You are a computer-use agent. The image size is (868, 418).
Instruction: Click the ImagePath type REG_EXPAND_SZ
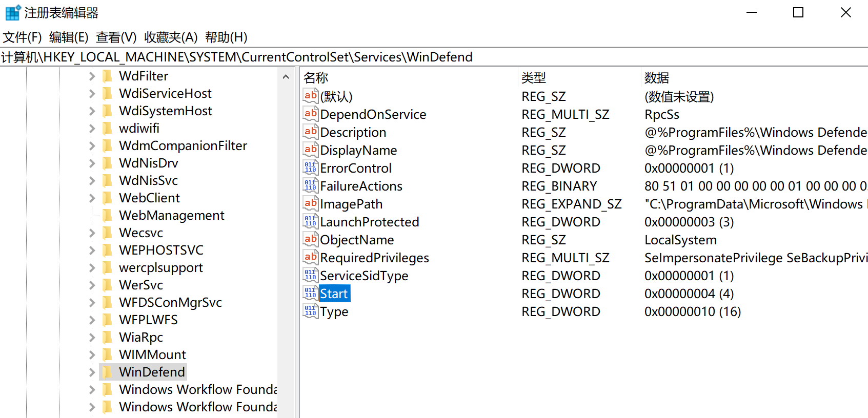572,204
